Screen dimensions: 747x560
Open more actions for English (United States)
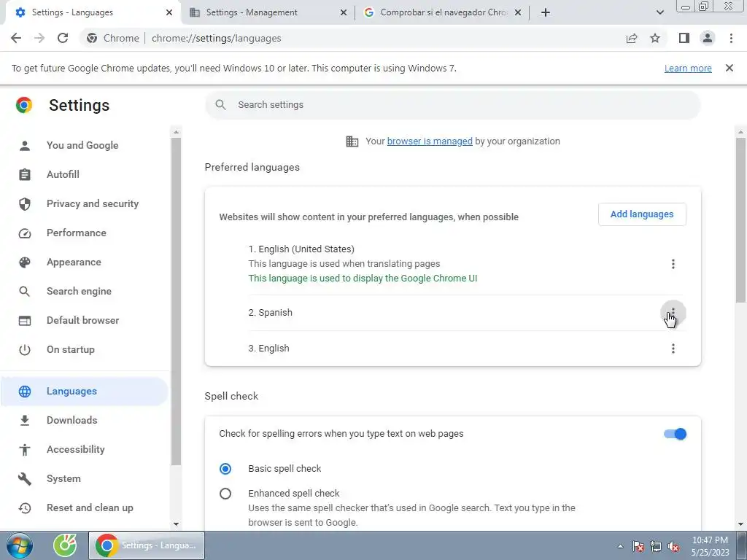[x=673, y=264]
